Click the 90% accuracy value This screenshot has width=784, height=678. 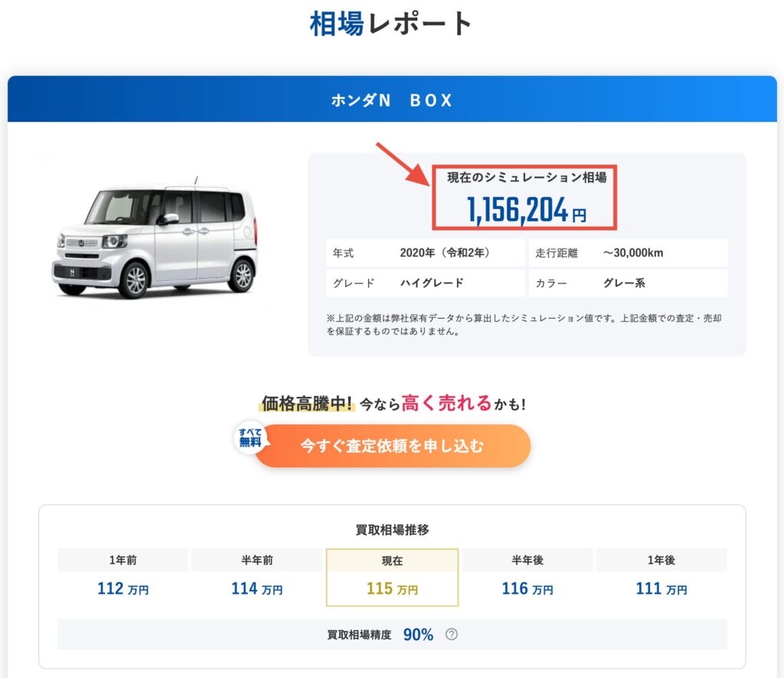tap(418, 634)
